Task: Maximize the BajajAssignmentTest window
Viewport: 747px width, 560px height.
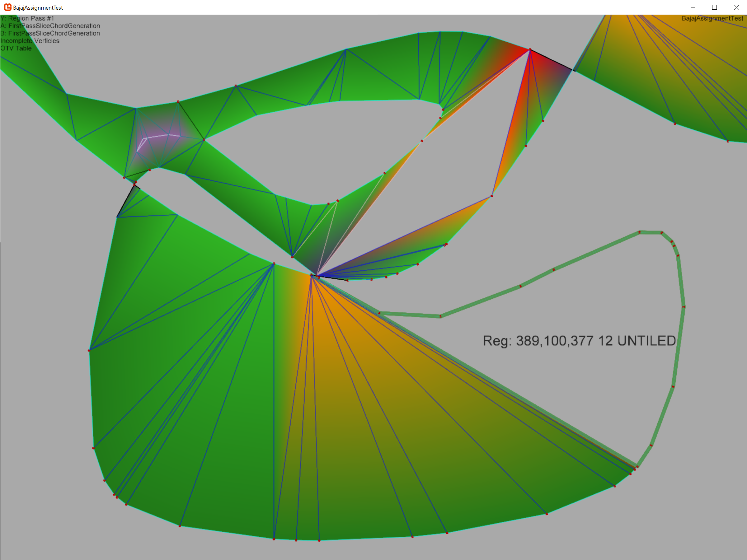Action: tap(715, 7)
